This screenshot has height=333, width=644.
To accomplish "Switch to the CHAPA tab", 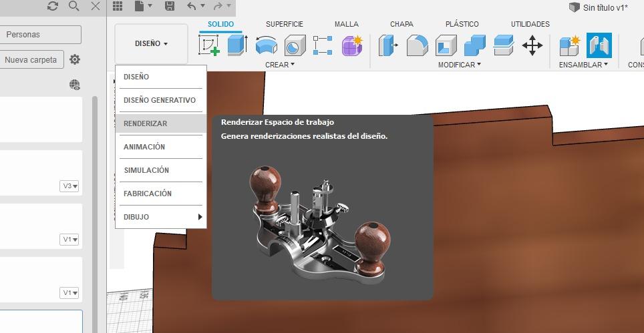I will (x=401, y=24).
